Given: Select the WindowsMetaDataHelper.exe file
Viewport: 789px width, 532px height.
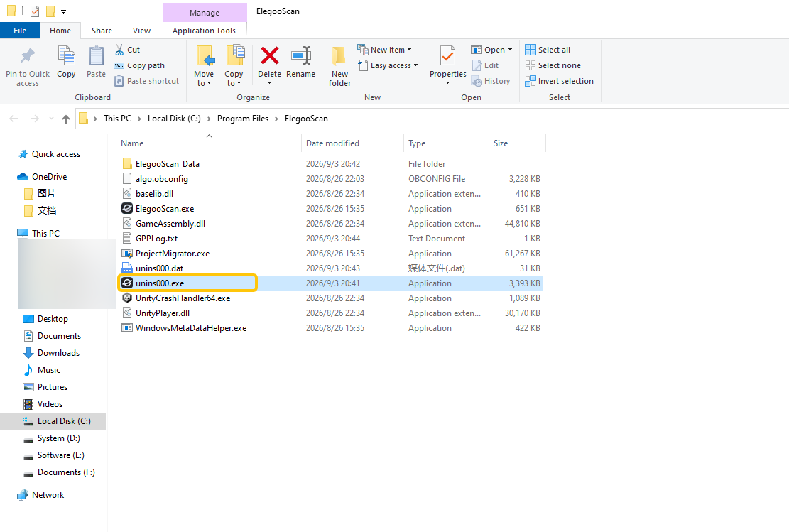Looking at the screenshot, I should pyautogui.click(x=191, y=328).
